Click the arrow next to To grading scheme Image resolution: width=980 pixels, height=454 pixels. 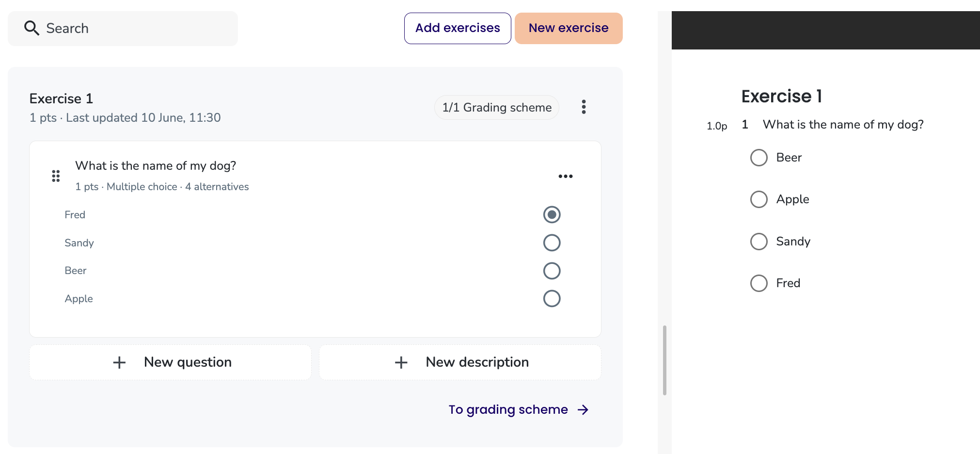tap(583, 410)
